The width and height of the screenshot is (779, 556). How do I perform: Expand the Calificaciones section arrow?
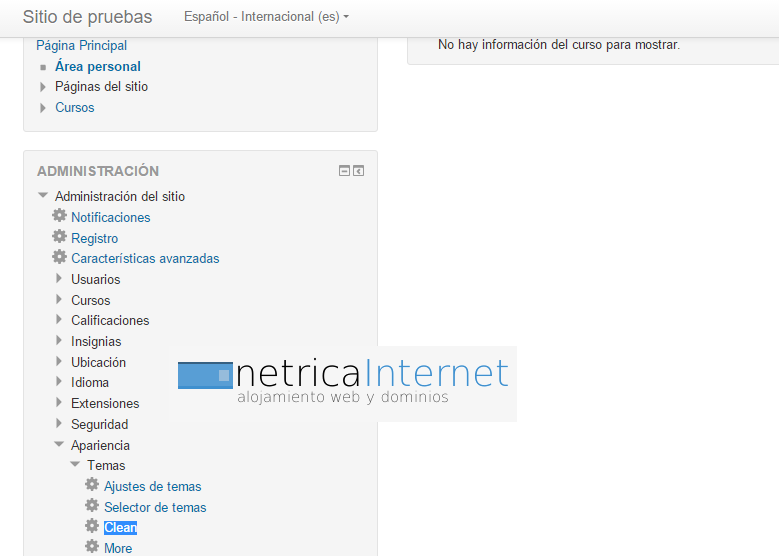59,321
